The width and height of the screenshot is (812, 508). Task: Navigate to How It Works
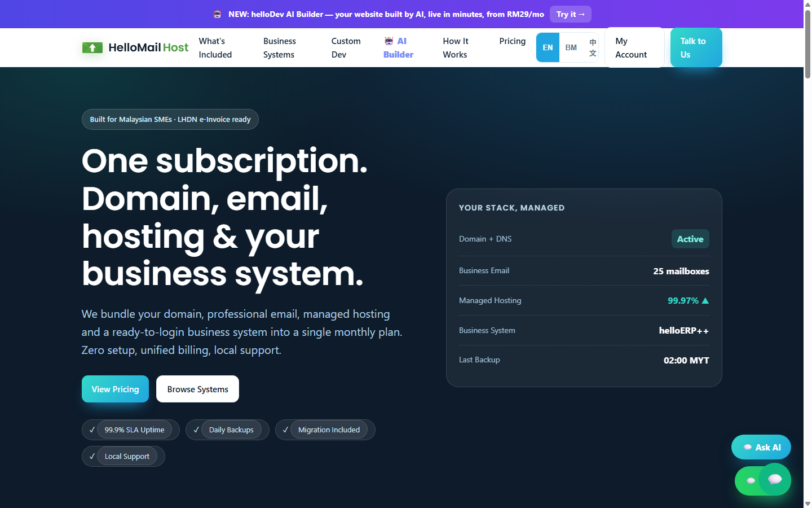[456, 47]
